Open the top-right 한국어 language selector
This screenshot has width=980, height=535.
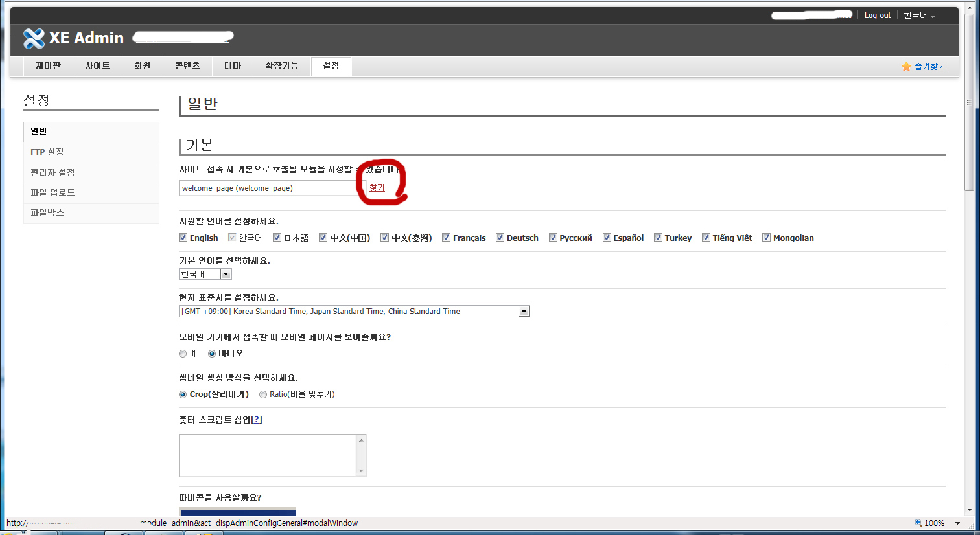tap(919, 16)
